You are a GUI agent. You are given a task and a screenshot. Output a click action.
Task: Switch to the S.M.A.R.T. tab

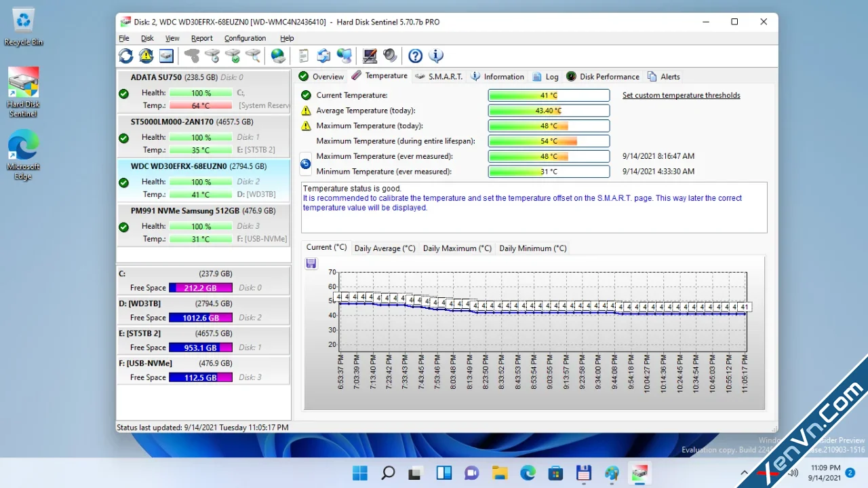(439, 77)
